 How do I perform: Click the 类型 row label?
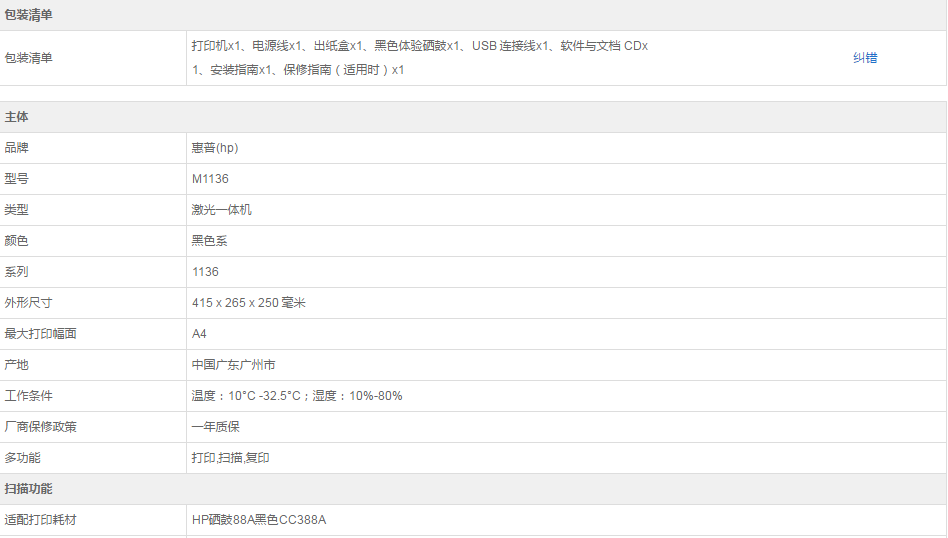16,210
